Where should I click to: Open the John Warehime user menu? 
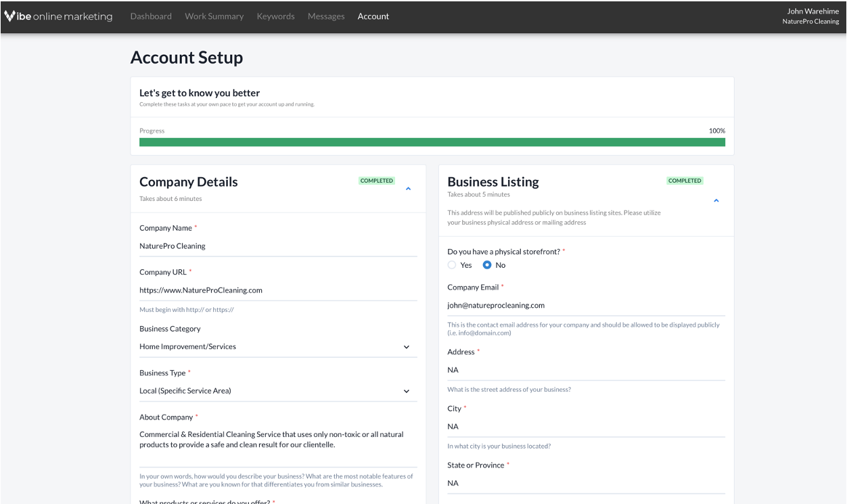(x=810, y=16)
